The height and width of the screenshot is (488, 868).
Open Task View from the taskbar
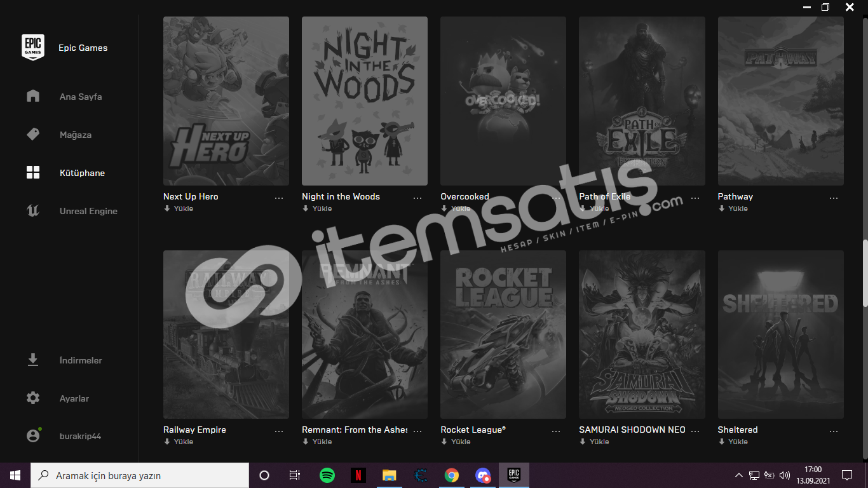click(x=295, y=475)
